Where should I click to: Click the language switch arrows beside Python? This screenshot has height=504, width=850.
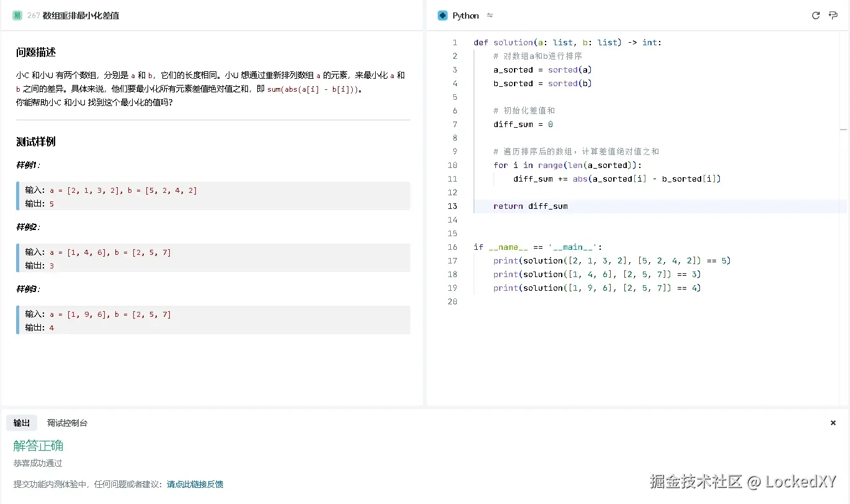point(489,15)
